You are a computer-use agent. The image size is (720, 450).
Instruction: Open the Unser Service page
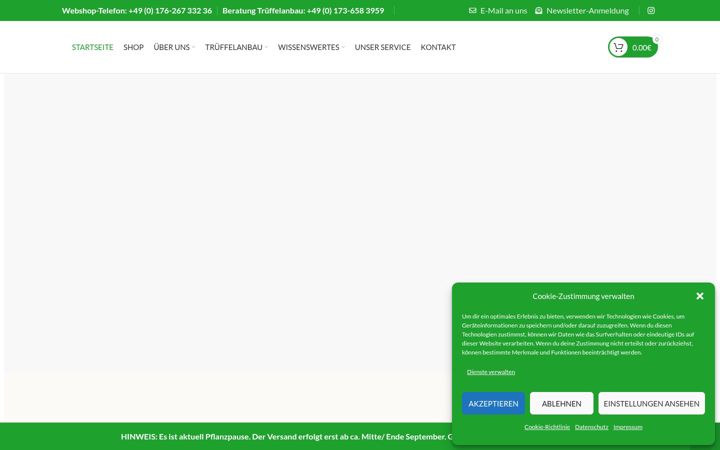click(382, 47)
